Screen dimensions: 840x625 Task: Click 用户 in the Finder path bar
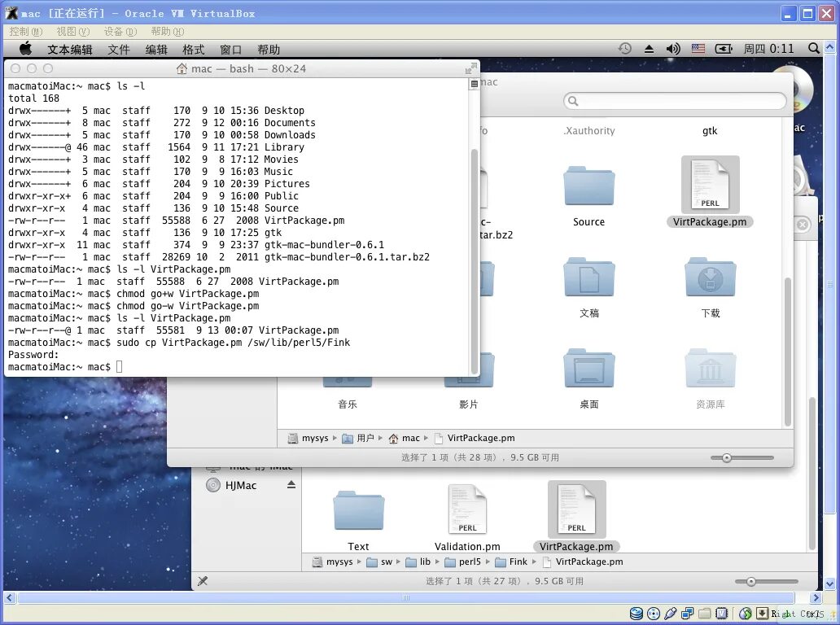(358, 438)
